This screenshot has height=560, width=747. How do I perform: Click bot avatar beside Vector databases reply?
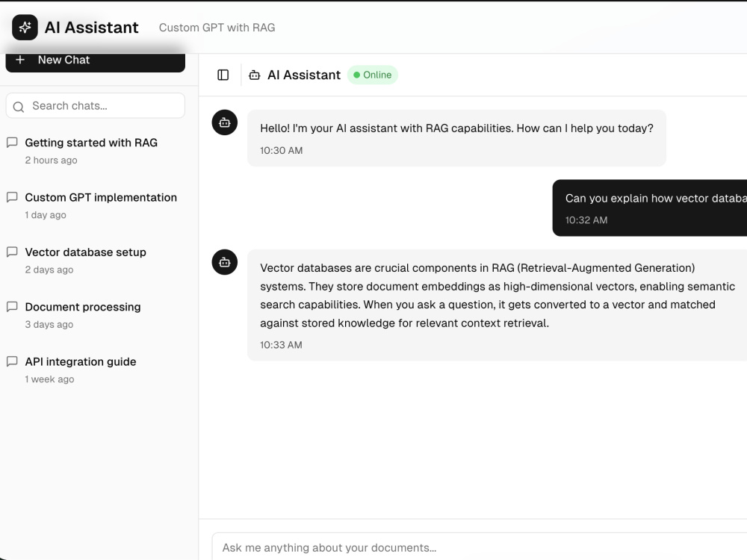[225, 262]
